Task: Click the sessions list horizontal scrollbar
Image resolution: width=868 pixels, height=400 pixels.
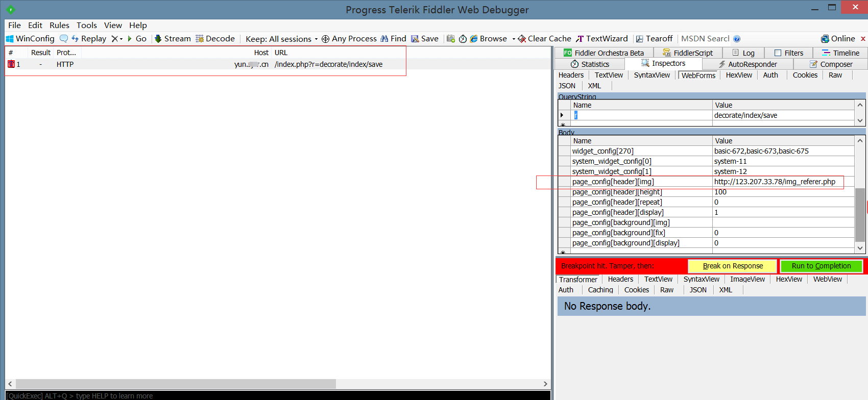Action: (176, 384)
